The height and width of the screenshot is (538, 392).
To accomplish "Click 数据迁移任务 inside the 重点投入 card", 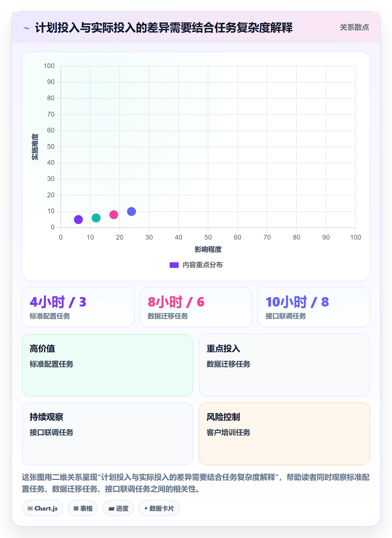I will [x=228, y=364].
